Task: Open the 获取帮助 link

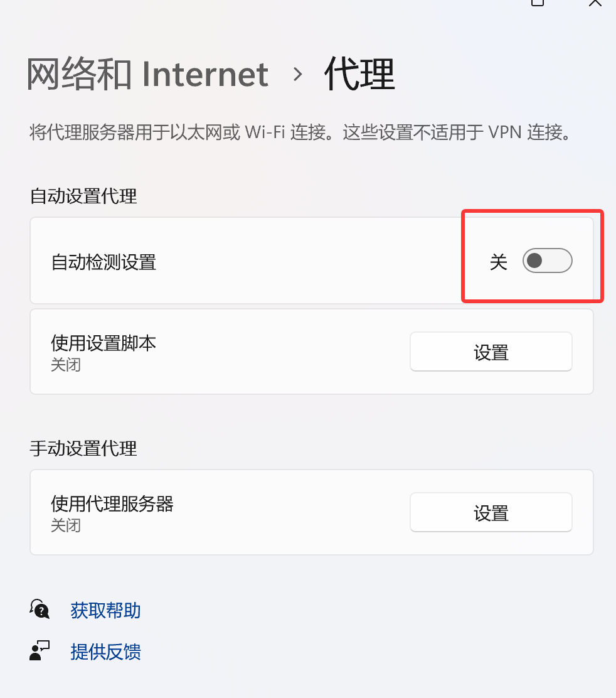Action: pyautogui.click(x=105, y=610)
